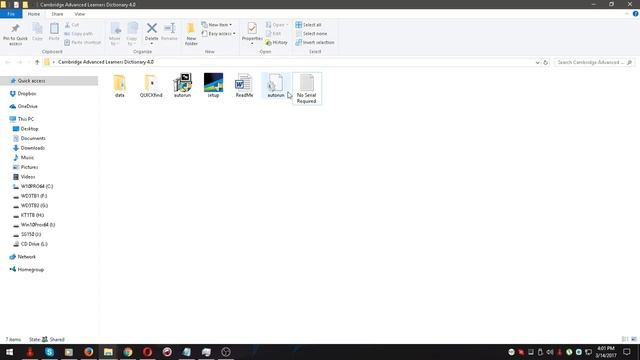
Task: Open Google Chrome from the taskbar
Action: tap(128, 352)
